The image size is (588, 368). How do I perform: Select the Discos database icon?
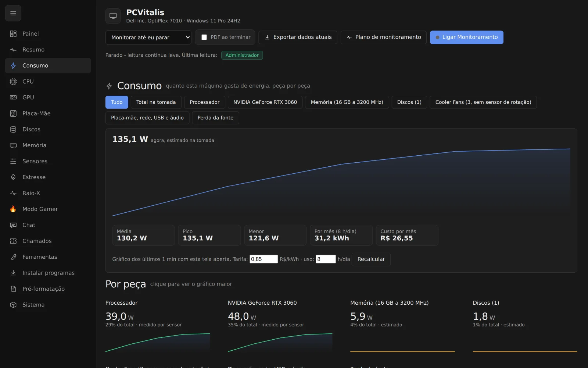point(13,130)
